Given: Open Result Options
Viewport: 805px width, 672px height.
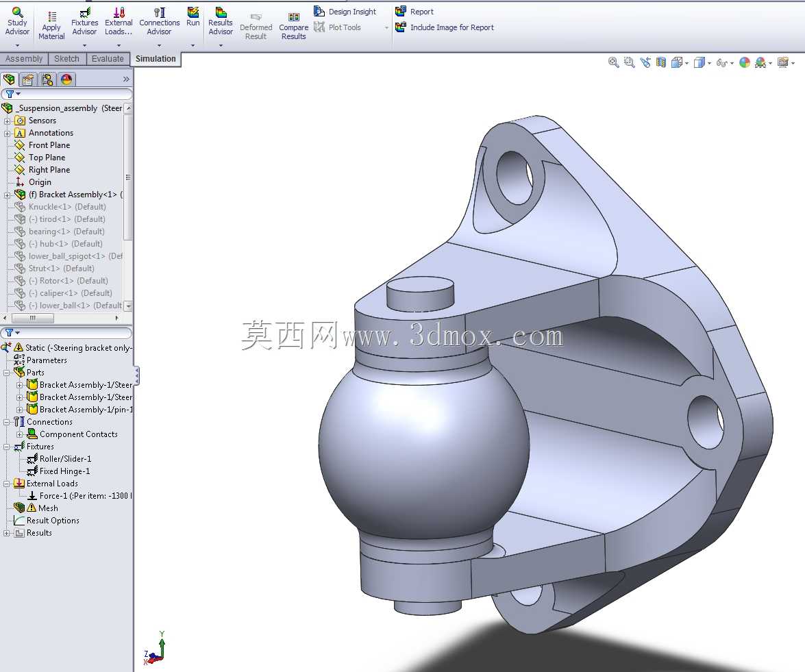Looking at the screenshot, I should pos(53,521).
